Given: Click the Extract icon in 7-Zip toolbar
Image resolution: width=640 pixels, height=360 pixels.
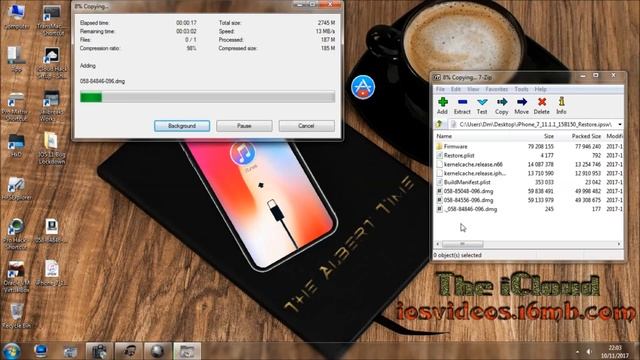Looking at the screenshot, I should pyautogui.click(x=462, y=102).
